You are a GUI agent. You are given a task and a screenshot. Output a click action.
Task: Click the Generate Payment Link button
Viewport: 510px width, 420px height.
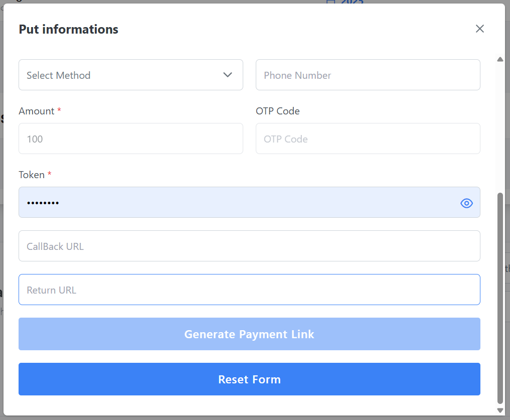click(x=249, y=334)
